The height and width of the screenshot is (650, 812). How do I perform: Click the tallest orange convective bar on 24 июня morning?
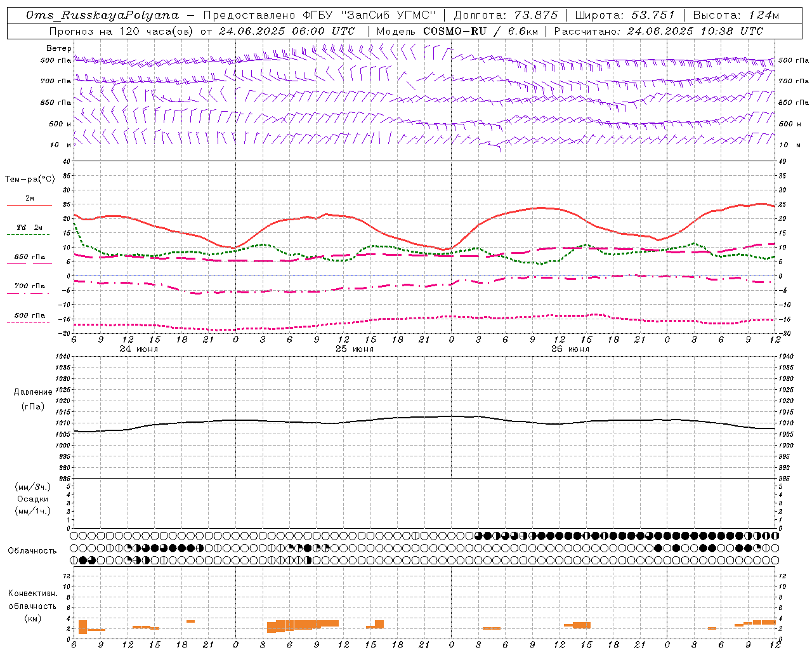coord(82,627)
